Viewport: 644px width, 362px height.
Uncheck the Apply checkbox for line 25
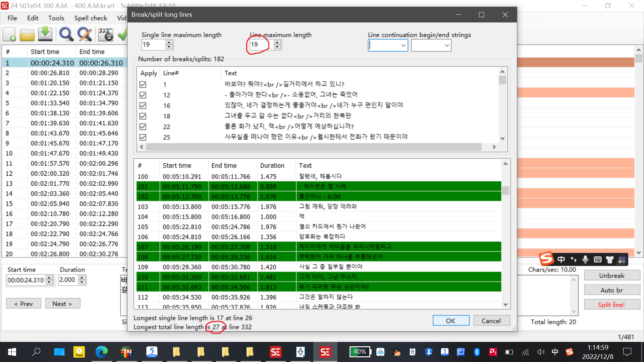[x=143, y=137]
